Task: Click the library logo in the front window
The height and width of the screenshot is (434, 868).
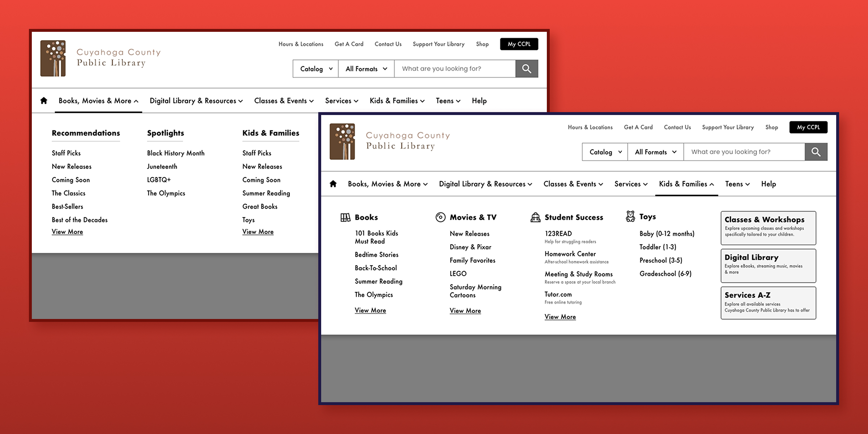Action: [342, 141]
